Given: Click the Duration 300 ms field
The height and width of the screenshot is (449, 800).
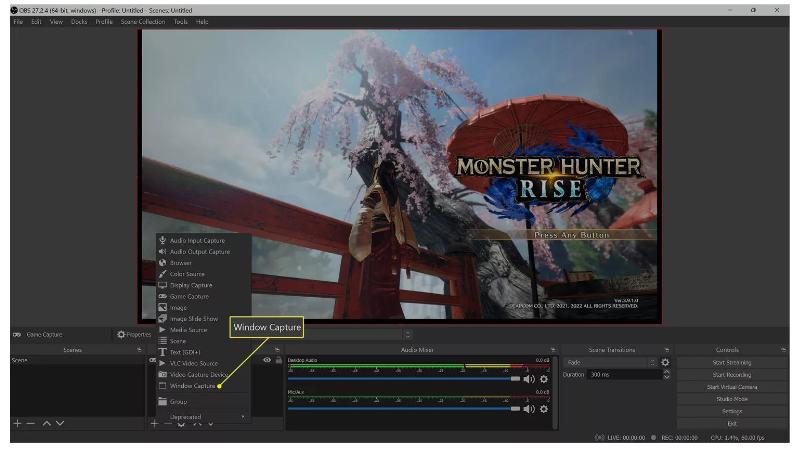Looking at the screenshot, I should point(625,375).
